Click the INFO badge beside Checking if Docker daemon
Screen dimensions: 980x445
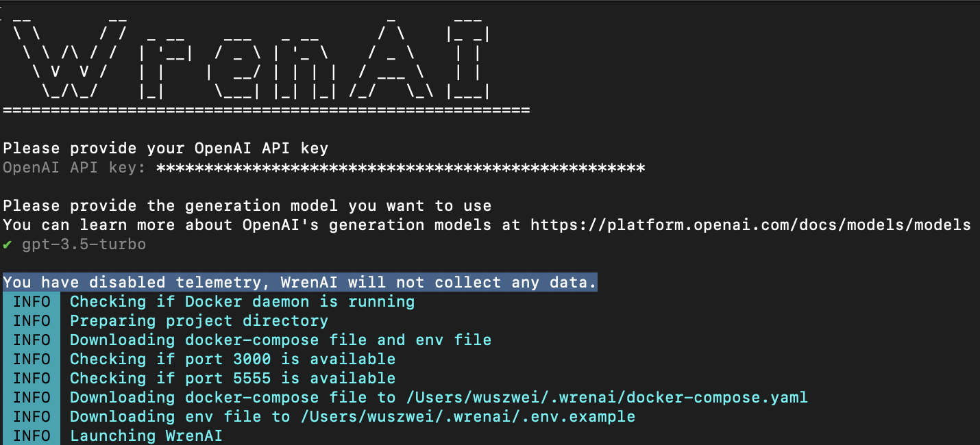click(x=32, y=302)
